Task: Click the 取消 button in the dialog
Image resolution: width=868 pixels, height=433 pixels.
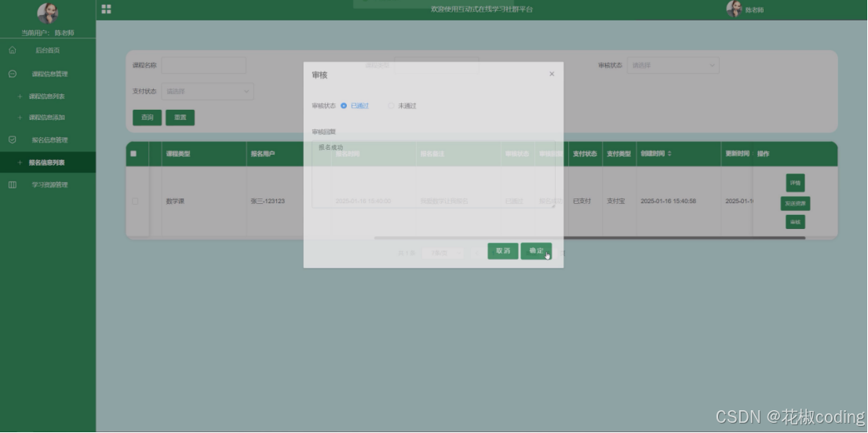Action: 502,251
